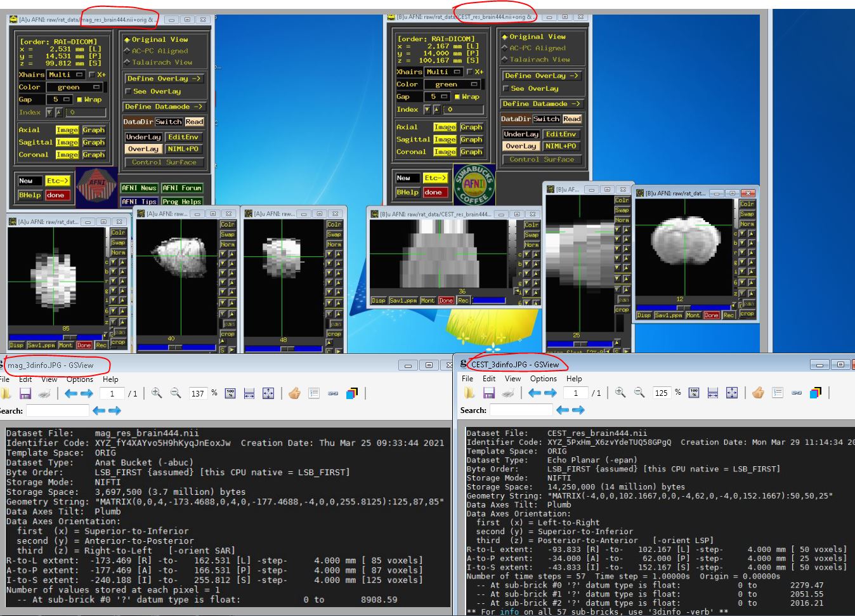
Task: Zoom out on mag_3dinfo GSView document
Action: (176, 393)
